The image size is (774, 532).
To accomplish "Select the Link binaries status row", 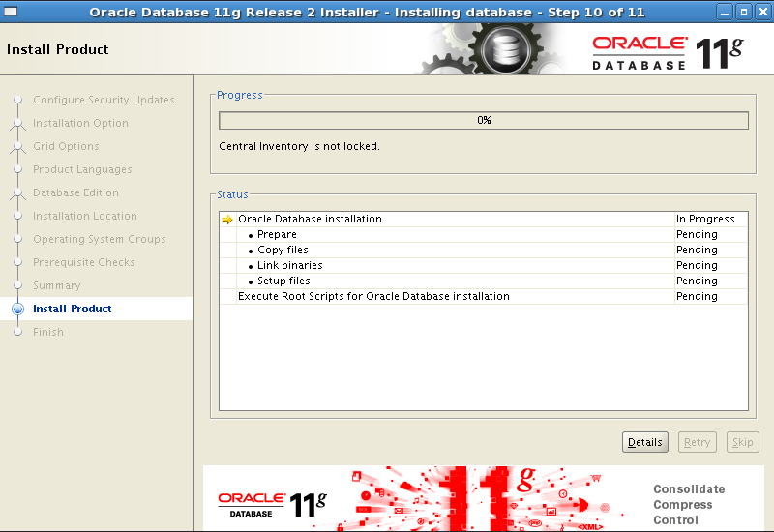I will pyautogui.click(x=484, y=265).
